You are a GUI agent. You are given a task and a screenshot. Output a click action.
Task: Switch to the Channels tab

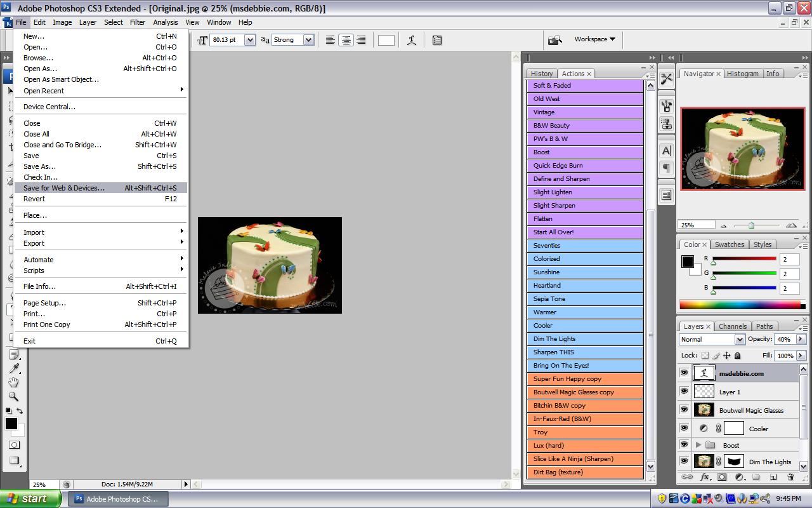coord(733,326)
